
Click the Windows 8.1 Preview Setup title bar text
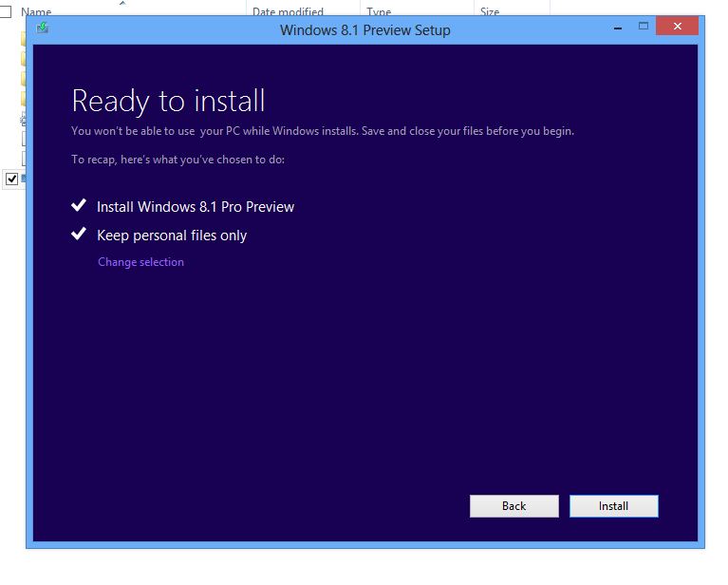click(364, 30)
